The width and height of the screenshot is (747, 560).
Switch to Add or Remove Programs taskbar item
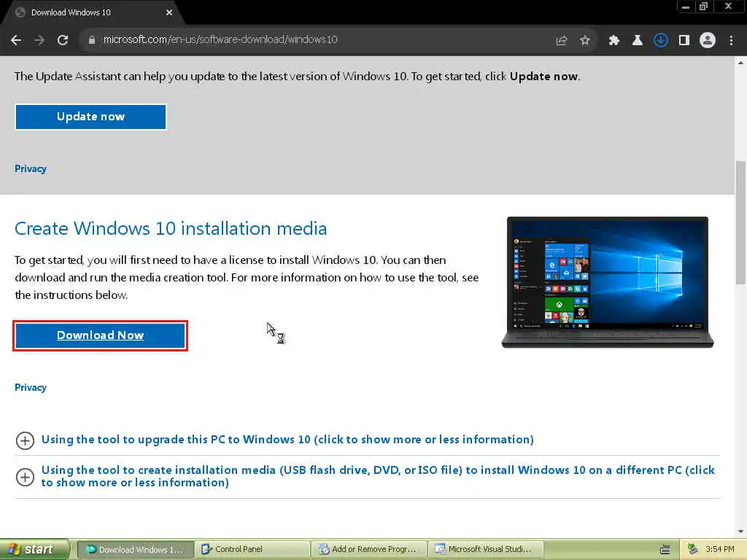370,550
